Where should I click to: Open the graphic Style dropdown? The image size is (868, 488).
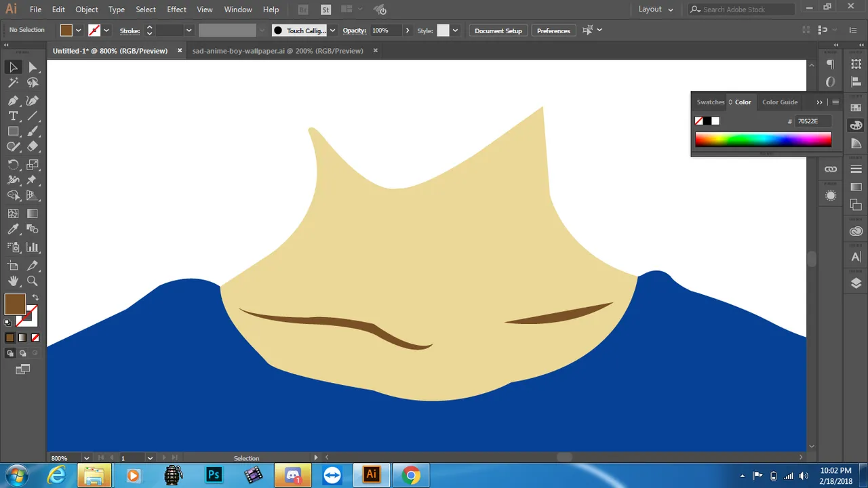(455, 30)
